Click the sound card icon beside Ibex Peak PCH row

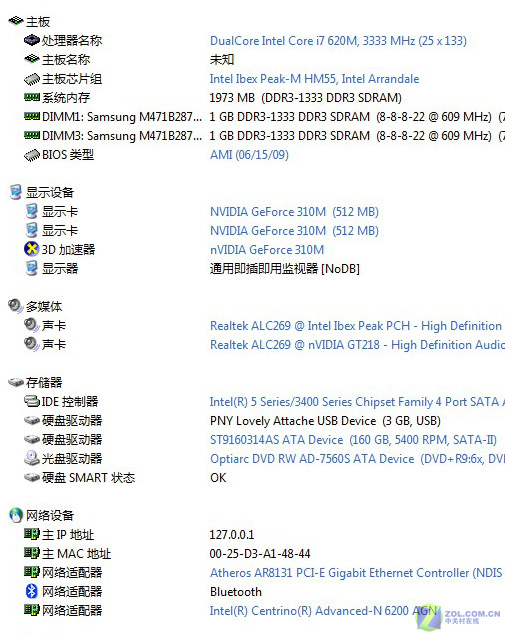click(32, 325)
